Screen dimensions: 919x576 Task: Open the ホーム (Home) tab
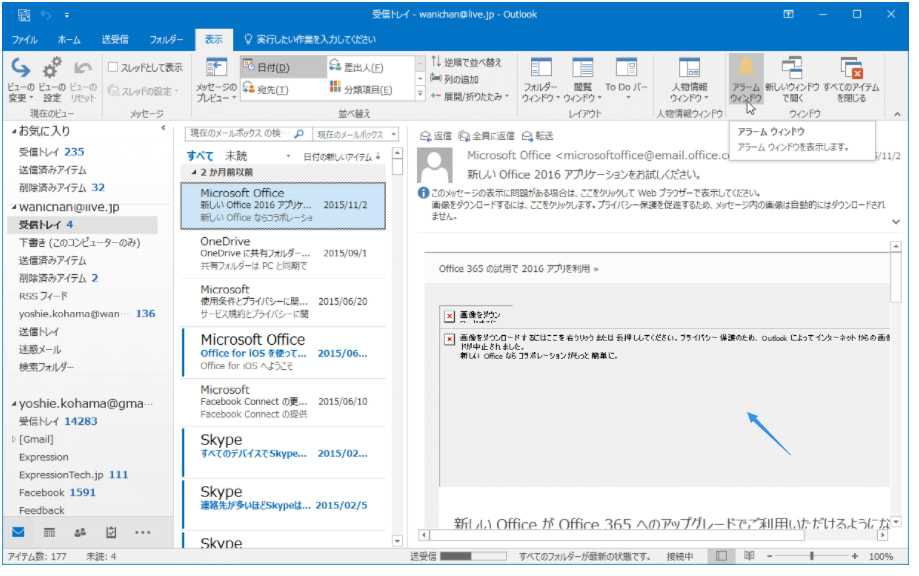click(69, 39)
